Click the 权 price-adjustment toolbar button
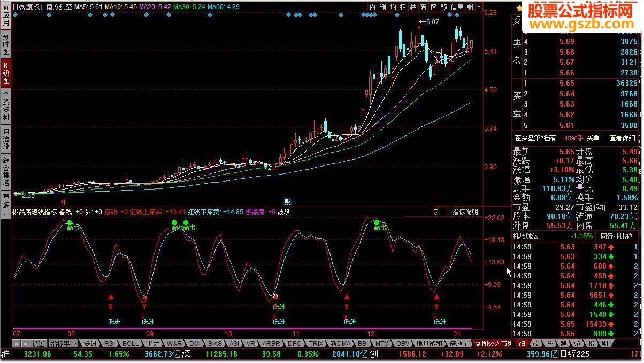The width and height of the screenshot is (644, 363). click(403, 7)
